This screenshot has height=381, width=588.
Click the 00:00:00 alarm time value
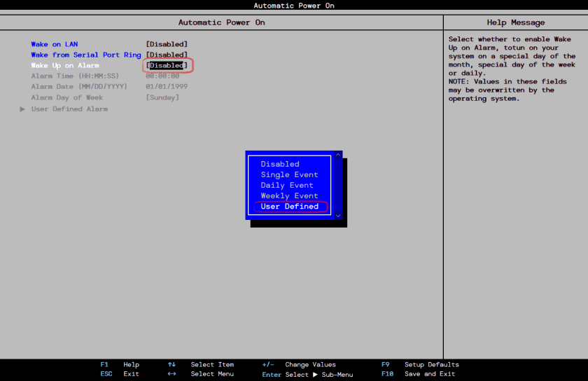[x=162, y=76]
